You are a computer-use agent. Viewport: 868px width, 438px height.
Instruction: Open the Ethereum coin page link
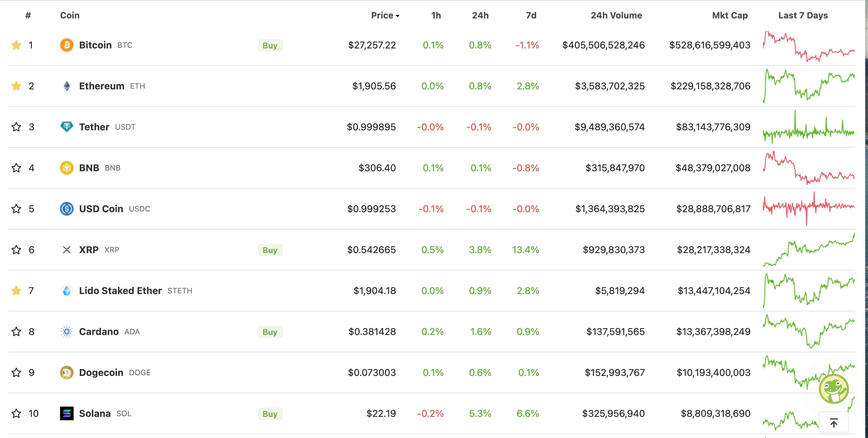pos(102,86)
